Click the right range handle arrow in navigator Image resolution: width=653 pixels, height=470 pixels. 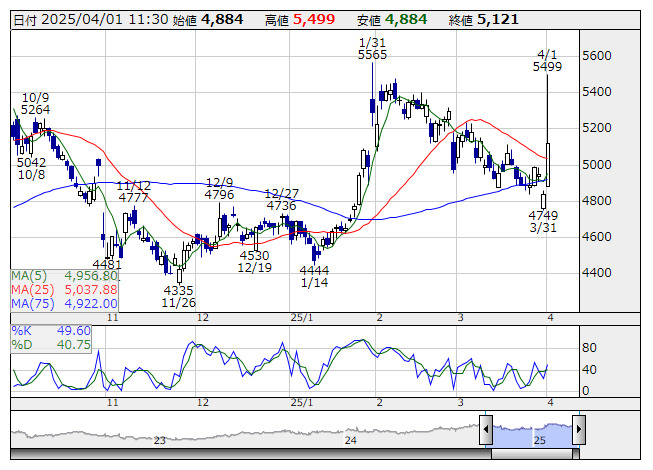579,429
